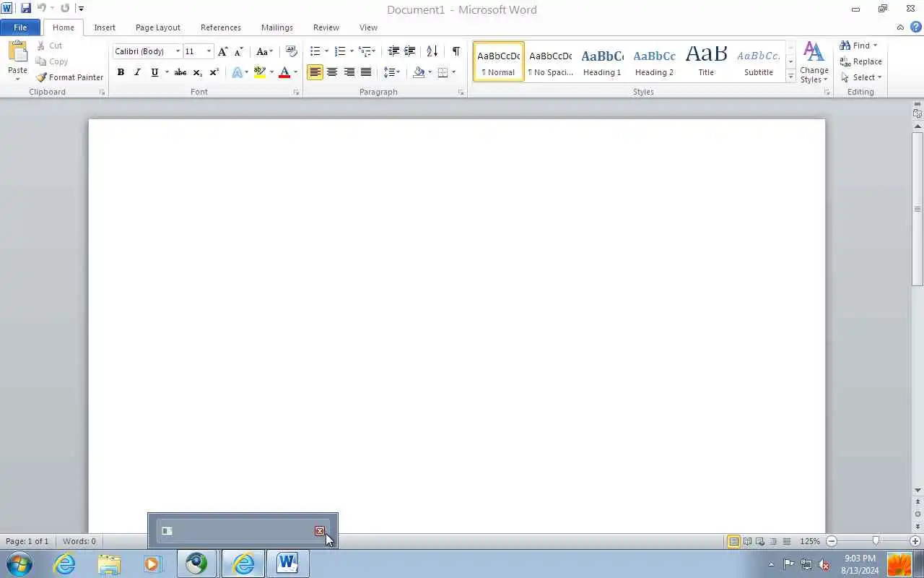Open Internet Explorer from taskbar
The width and height of the screenshot is (924, 578).
(x=65, y=564)
